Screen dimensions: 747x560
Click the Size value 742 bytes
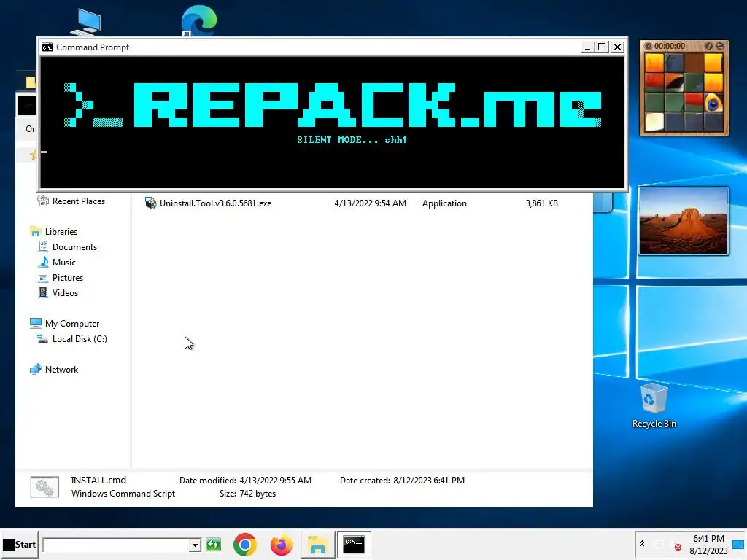pos(258,494)
